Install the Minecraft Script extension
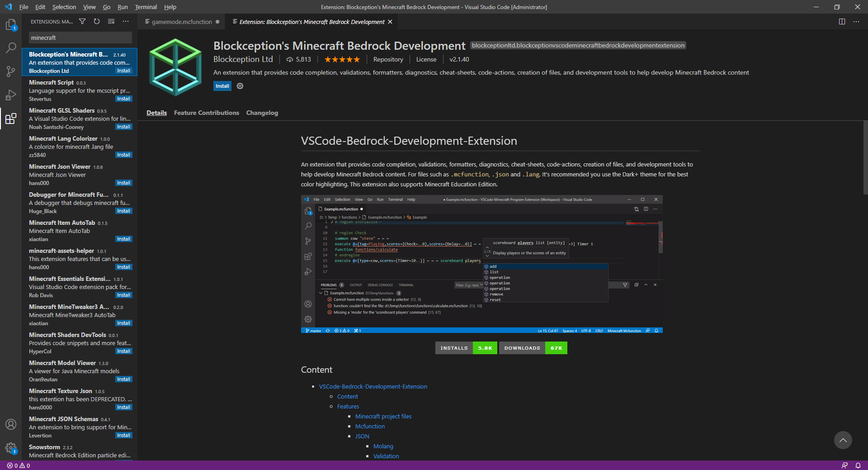 pos(124,99)
